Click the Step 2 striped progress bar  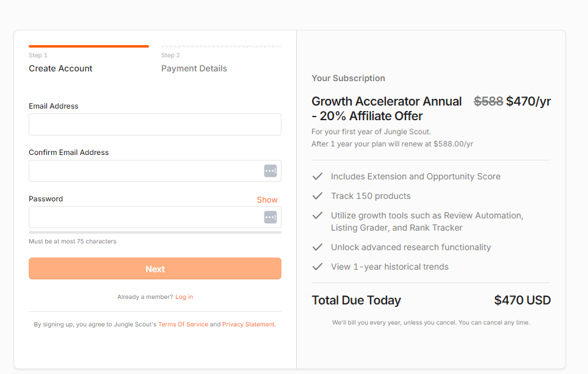coord(221,46)
